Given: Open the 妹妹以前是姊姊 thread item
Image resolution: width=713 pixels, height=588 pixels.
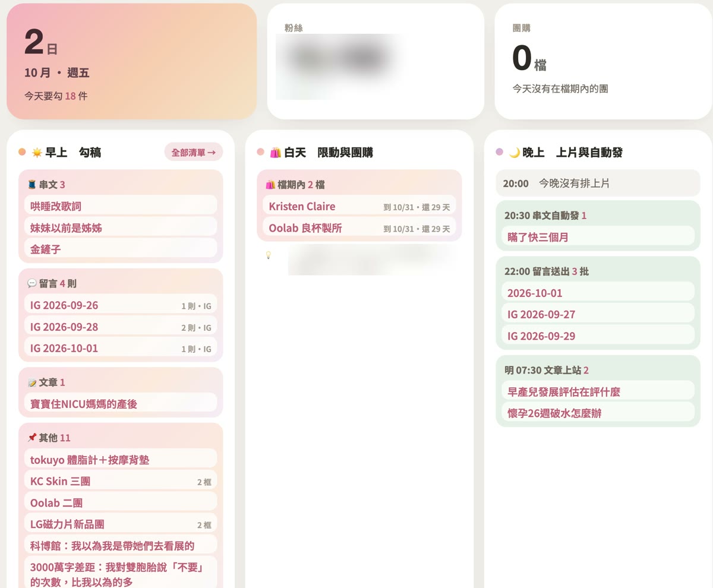Looking at the screenshot, I should click(121, 227).
